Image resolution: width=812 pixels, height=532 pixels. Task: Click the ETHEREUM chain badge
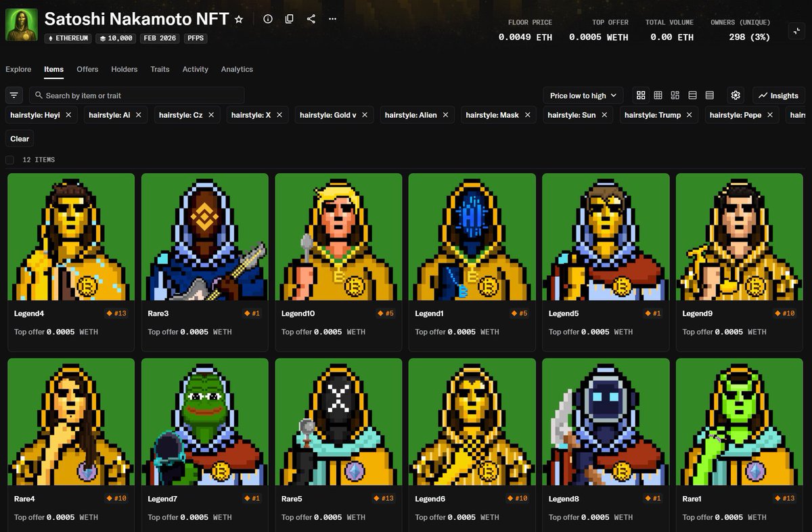click(x=68, y=39)
